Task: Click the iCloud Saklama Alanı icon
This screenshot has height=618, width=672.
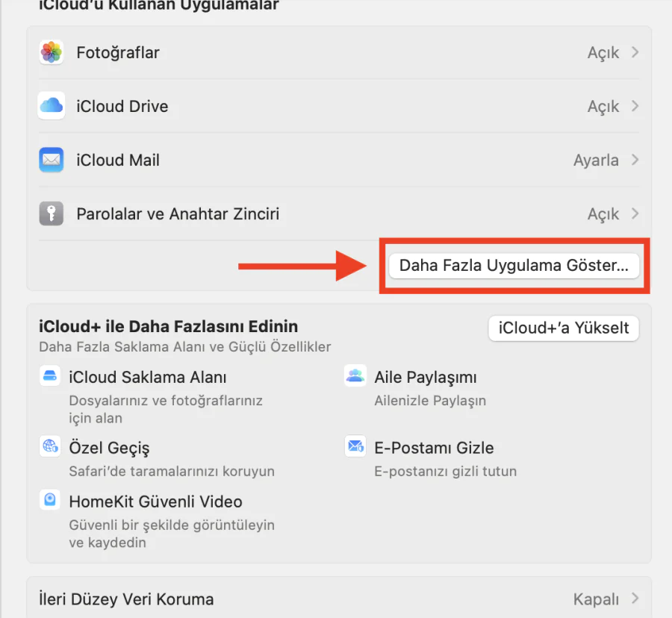Action: pos(50,376)
